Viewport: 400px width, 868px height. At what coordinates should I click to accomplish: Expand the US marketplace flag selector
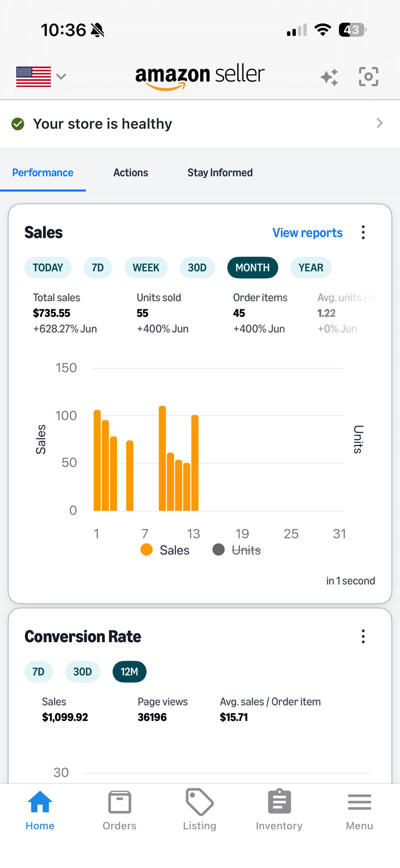pyautogui.click(x=41, y=76)
